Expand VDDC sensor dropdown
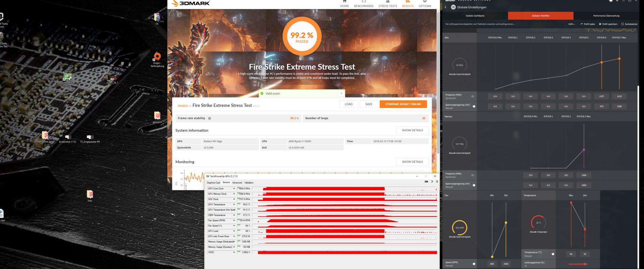The image size is (644, 269). pyautogui.click(x=234, y=252)
